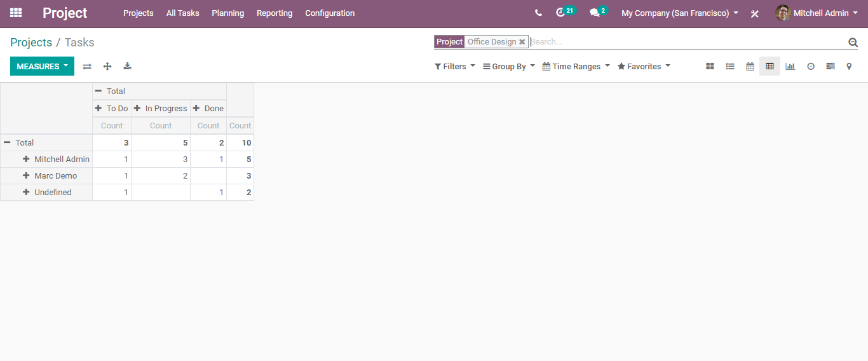Click Mitchell Admin row total 5
The image size is (868, 361).
pos(240,159)
